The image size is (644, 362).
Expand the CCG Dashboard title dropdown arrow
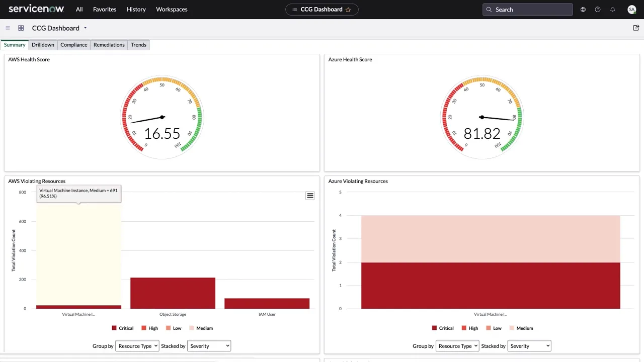pos(85,28)
